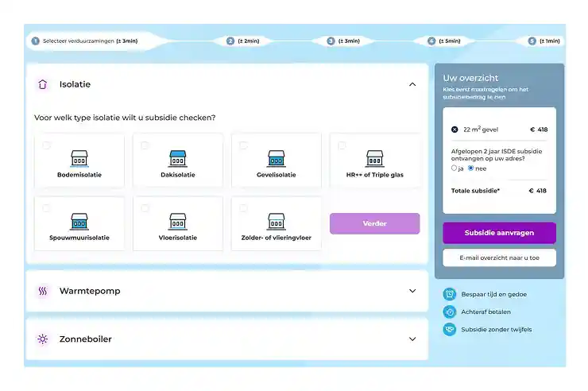Click the Subsidie aanvragen button
The height and width of the screenshot is (391, 588).
[x=499, y=233]
